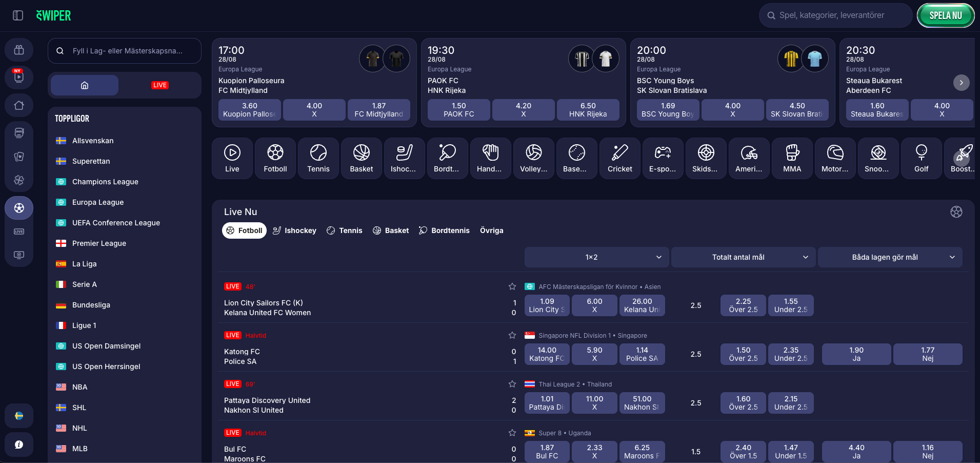Star the Katong FC vs Police SA match
The height and width of the screenshot is (463, 980).
click(x=512, y=335)
